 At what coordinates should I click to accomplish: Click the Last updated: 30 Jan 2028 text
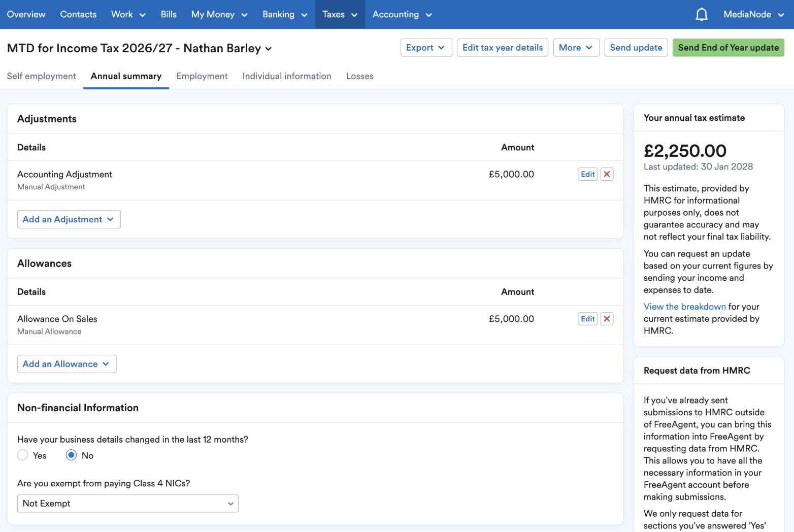(698, 167)
